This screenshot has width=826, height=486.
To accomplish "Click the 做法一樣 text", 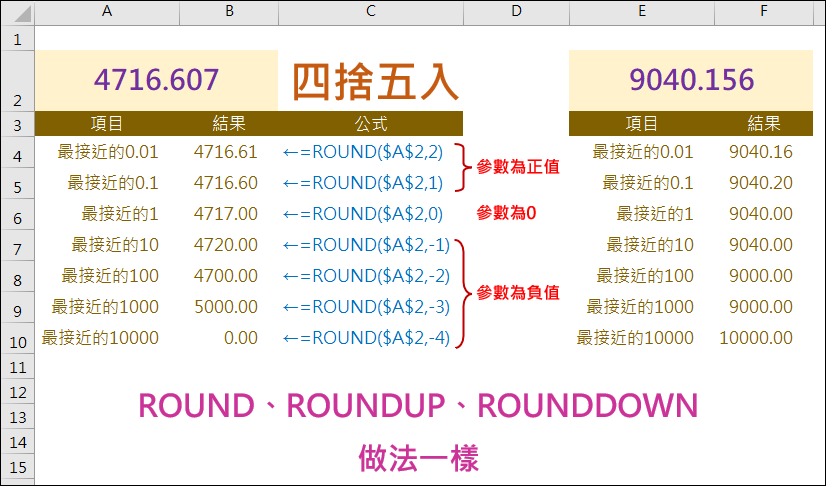I will tap(418, 458).
